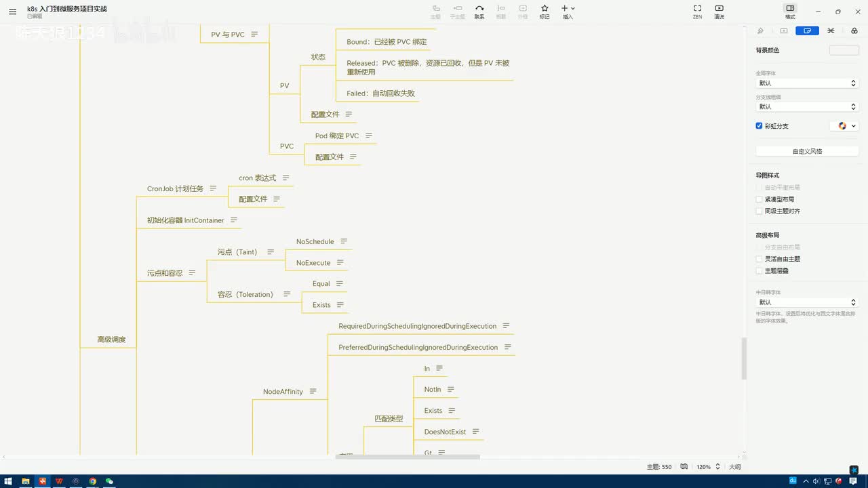The width and height of the screenshot is (868, 488).
Task: Open the structure tab in format panel
Action: click(x=831, y=30)
